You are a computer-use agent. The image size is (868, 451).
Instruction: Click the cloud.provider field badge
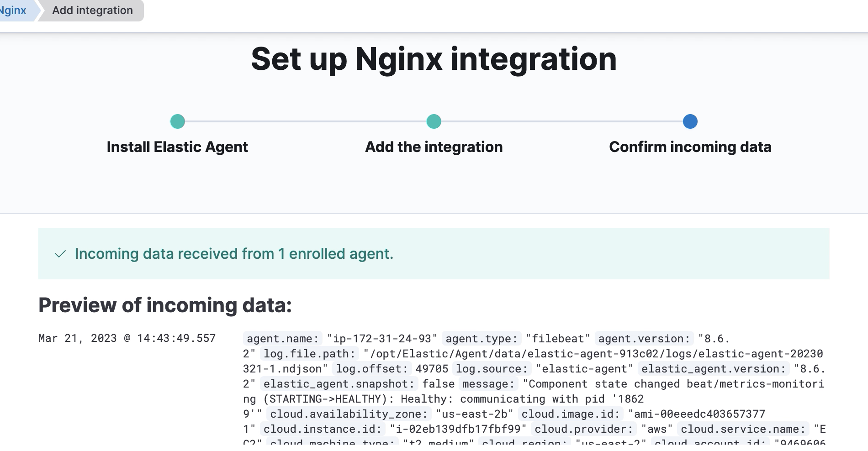[584, 429]
